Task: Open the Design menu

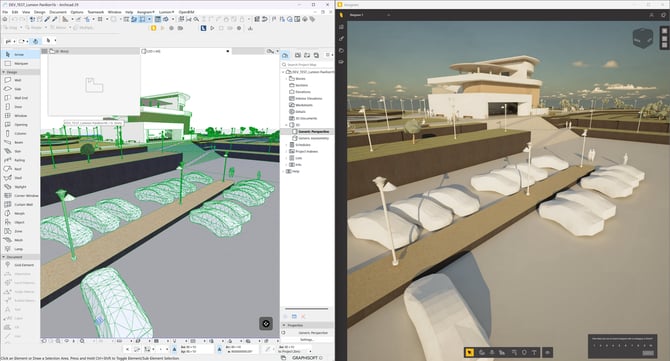Action: (40, 12)
